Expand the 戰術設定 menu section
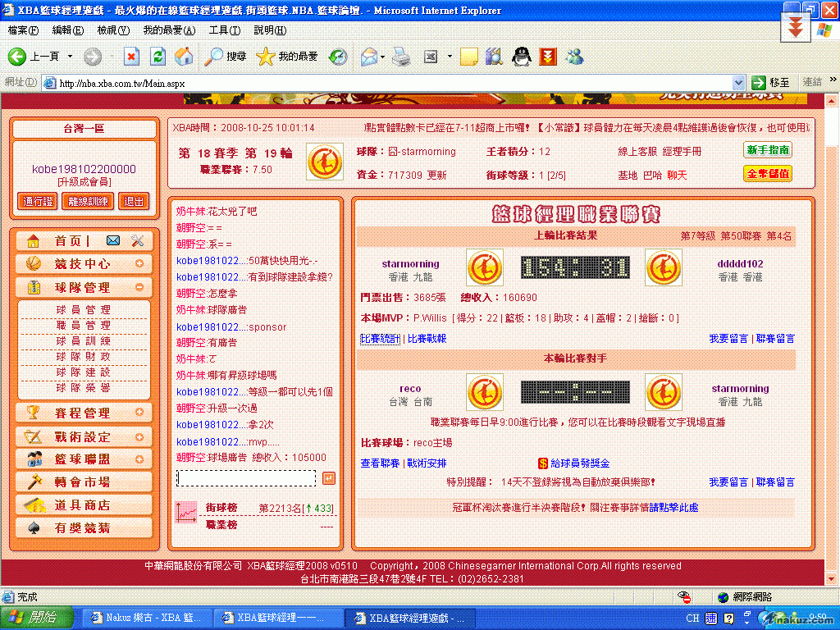This screenshot has width=840, height=630. (x=84, y=436)
